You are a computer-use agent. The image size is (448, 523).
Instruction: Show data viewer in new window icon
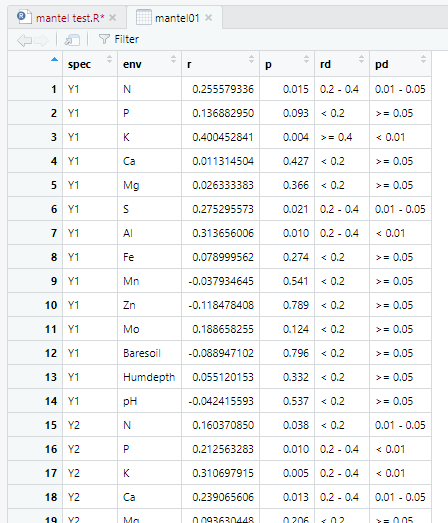click(x=72, y=40)
